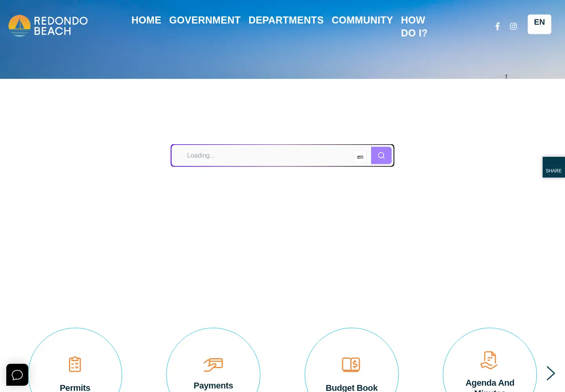Image resolution: width=565 pixels, height=392 pixels.
Task: Click the purple search magnifier button
Action: click(x=381, y=156)
